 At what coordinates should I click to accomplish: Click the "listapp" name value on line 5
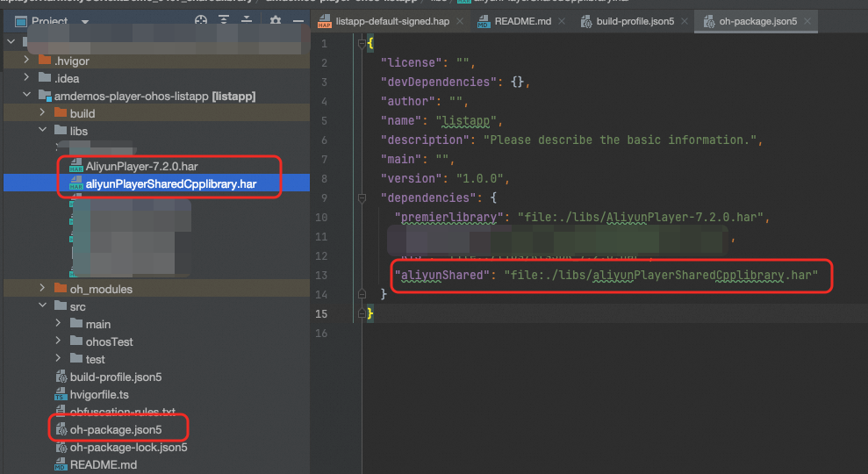pyautogui.click(x=466, y=121)
